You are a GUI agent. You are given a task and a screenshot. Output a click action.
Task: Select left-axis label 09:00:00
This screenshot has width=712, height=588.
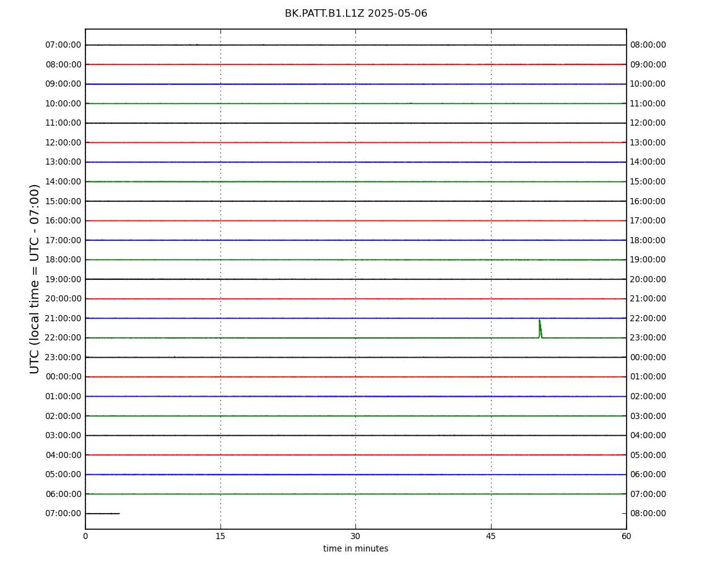[x=63, y=84]
